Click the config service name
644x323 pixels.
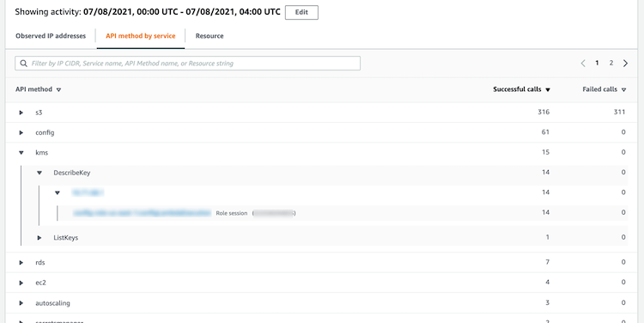(45, 133)
